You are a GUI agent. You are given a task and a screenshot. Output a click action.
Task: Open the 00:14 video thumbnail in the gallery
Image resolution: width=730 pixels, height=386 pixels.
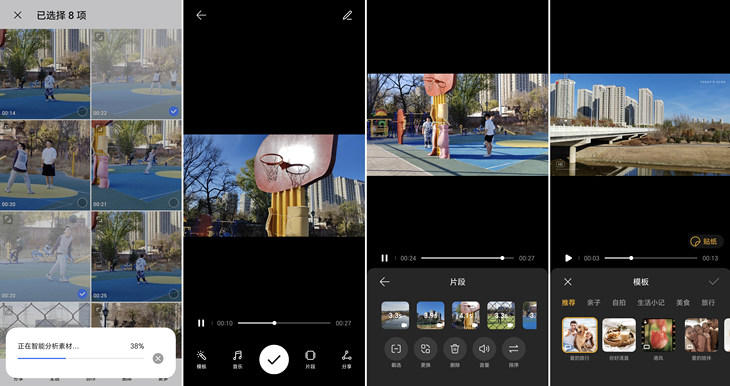point(45,74)
